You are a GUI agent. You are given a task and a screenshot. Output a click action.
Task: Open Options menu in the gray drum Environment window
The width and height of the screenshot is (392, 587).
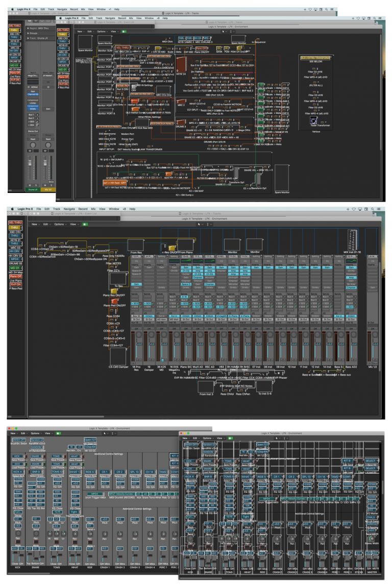tap(35, 433)
